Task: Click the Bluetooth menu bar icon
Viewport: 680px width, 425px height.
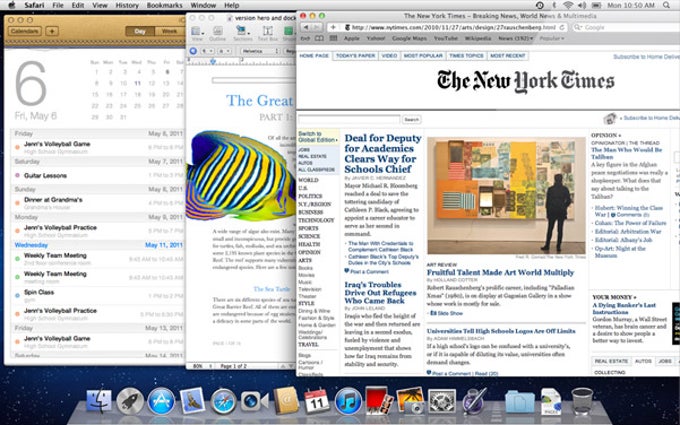Action: pos(554,5)
